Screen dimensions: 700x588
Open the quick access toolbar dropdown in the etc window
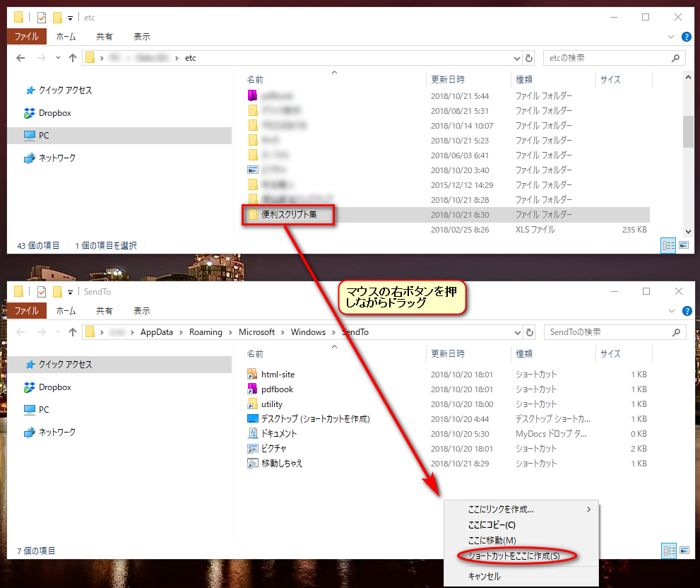coord(71,18)
